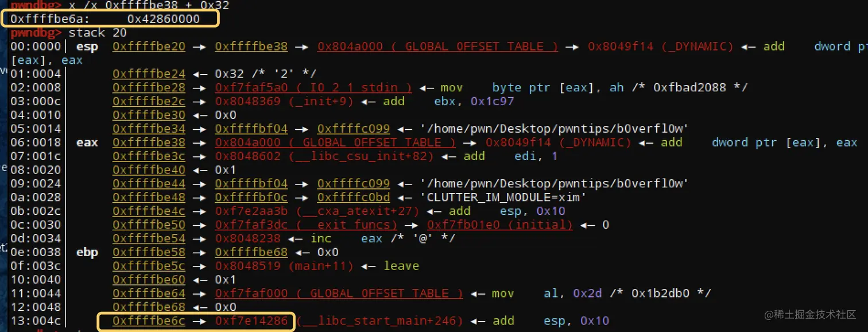Click the (__libc_start_main+246) symbol

379,321
